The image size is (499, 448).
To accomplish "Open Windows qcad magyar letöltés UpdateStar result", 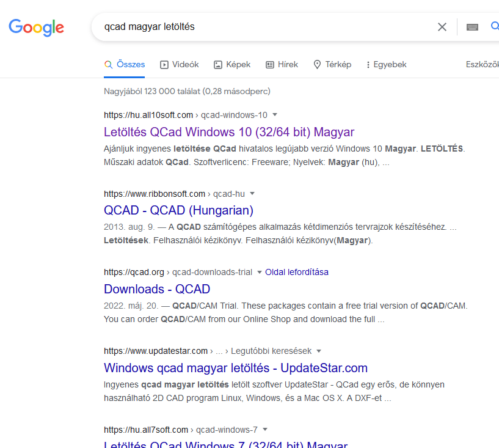I will pyautogui.click(x=236, y=368).
